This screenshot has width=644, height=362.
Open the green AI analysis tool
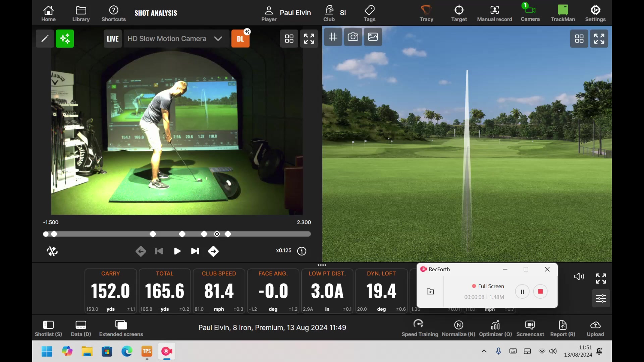(x=65, y=39)
